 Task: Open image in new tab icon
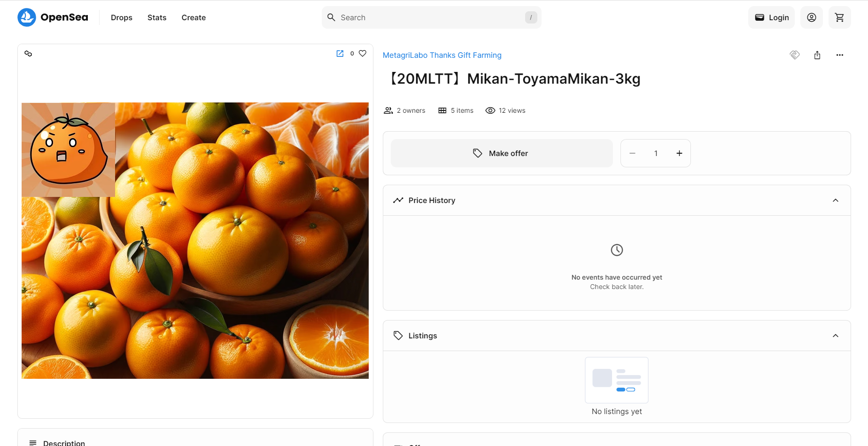340,54
